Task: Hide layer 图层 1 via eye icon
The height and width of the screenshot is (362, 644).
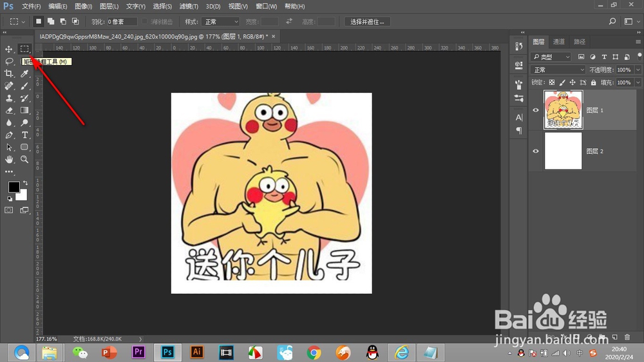Action: pos(536,110)
